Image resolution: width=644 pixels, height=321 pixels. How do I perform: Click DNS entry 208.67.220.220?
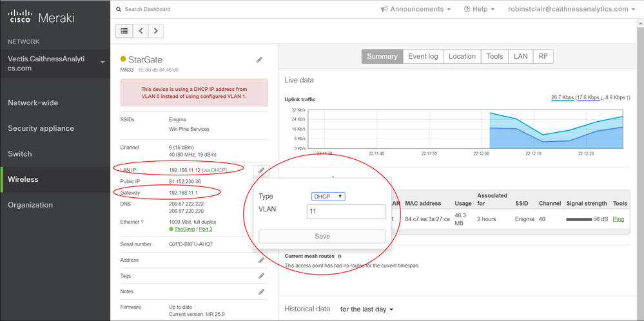[186, 211]
